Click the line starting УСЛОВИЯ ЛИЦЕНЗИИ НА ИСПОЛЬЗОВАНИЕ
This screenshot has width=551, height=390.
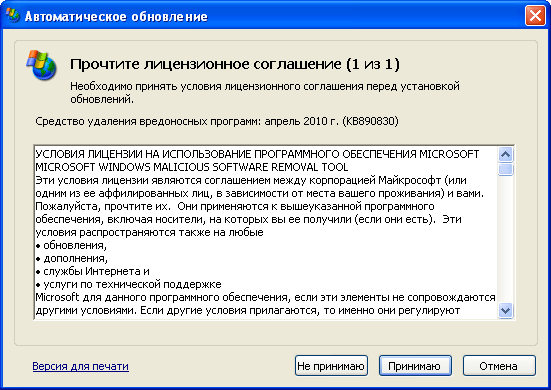(257, 154)
